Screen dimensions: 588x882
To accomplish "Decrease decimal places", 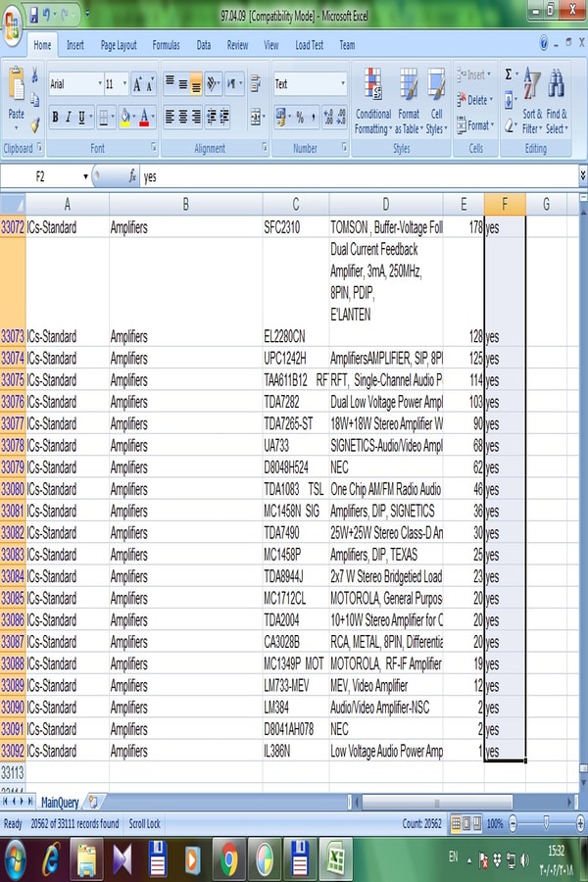I will click(x=341, y=117).
